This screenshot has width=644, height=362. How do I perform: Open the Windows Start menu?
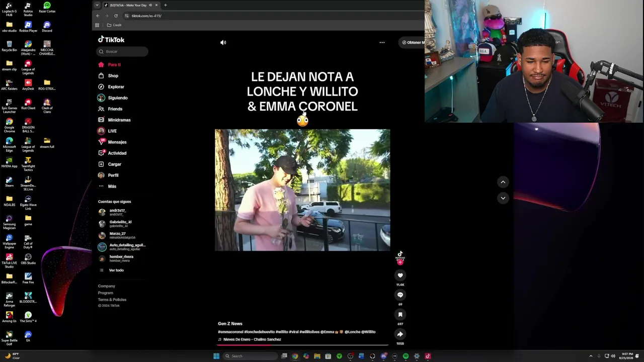[216, 356]
